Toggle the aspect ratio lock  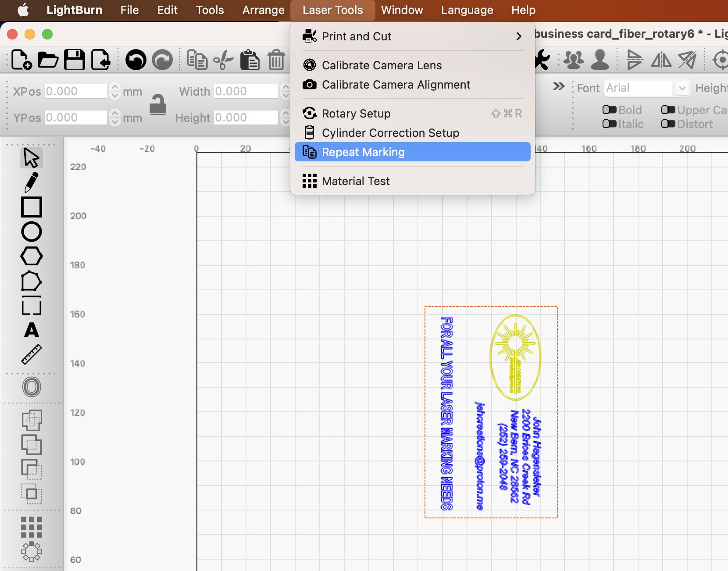(x=158, y=104)
